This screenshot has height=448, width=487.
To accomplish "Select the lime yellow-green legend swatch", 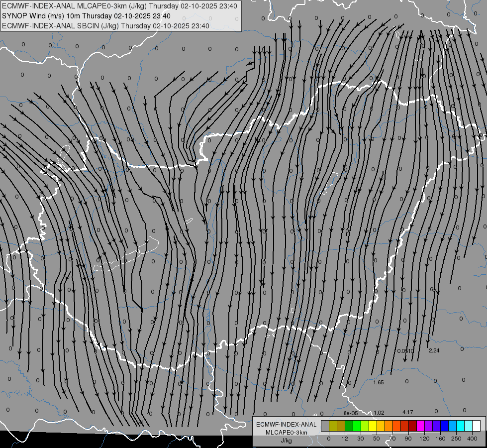I will (365, 426).
